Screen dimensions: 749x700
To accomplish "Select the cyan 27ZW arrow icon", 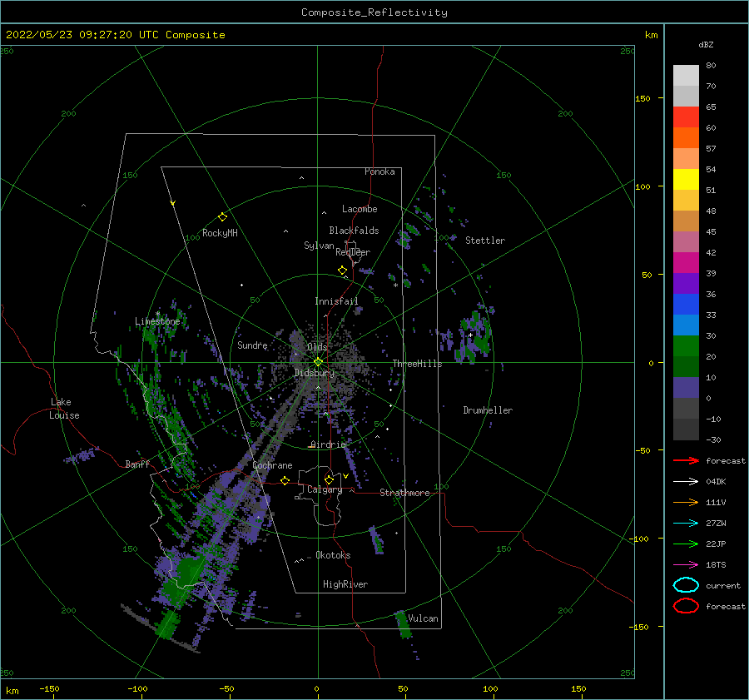I will click(x=686, y=524).
